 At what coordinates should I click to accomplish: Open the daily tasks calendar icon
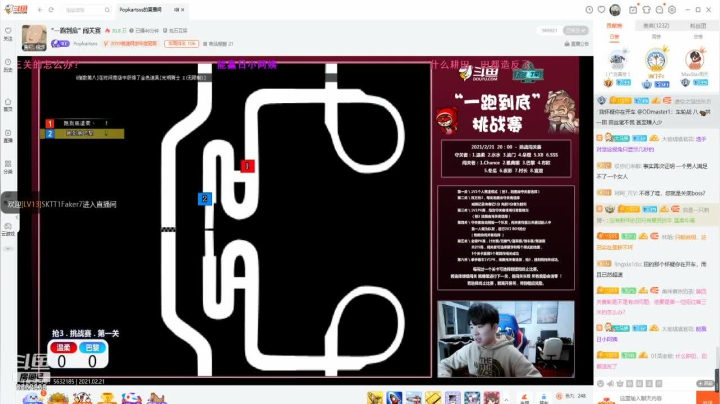[x=633, y=10]
